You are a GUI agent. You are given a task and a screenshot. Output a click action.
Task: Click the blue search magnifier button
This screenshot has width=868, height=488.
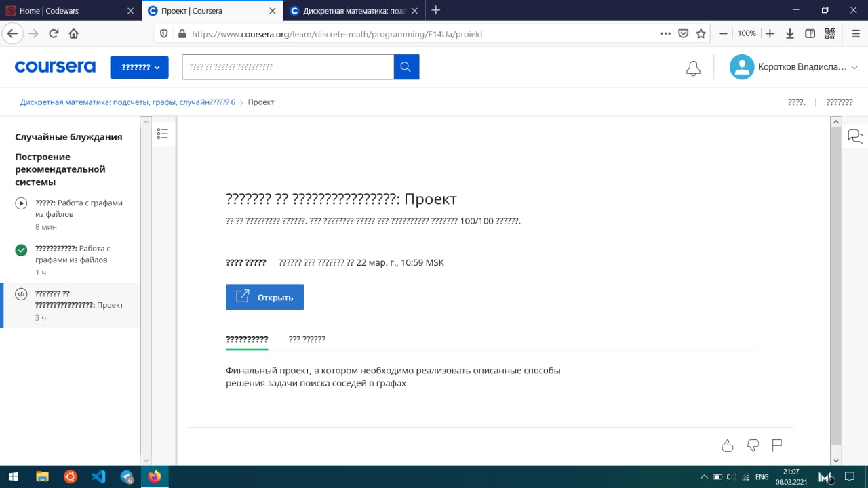[x=406, y=66]
